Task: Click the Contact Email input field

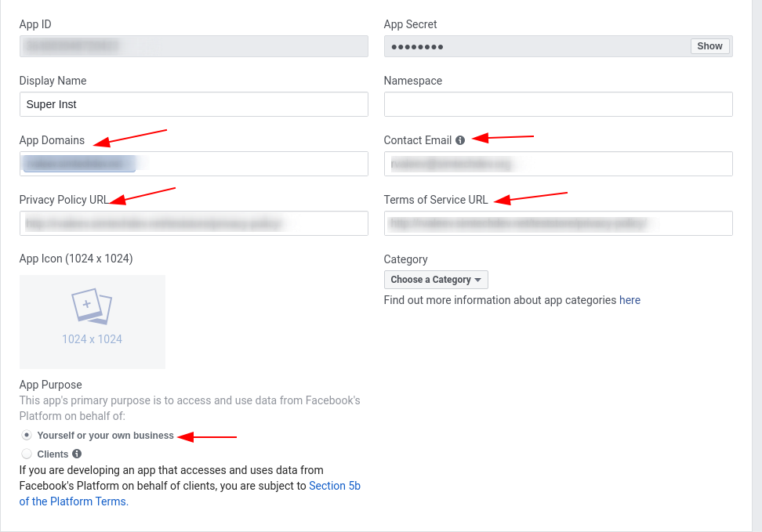Action: (558, 164)
